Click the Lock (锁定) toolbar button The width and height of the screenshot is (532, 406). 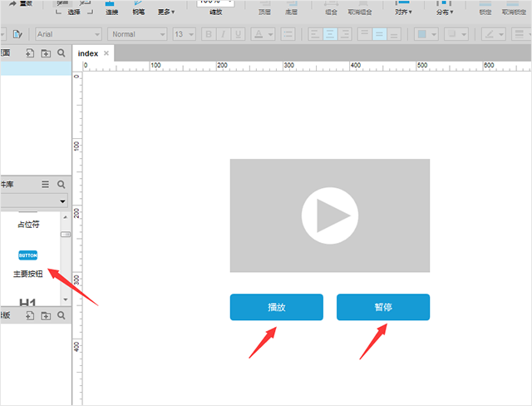point(485,8)
